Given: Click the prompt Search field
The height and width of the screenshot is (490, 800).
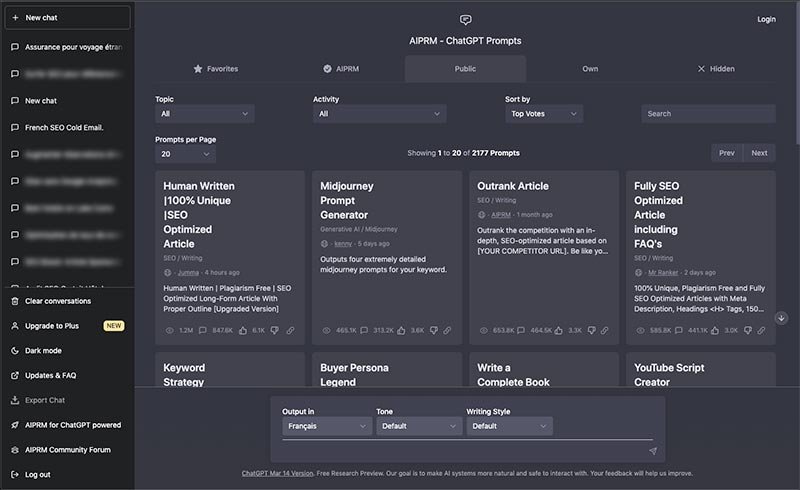Looking at the screenshot, I should 708,114.
